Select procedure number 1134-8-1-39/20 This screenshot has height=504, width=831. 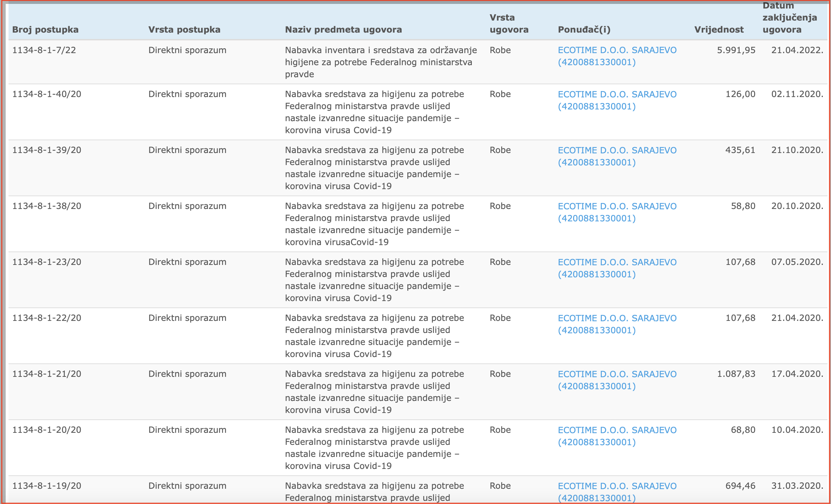click(x=47, y=151)
